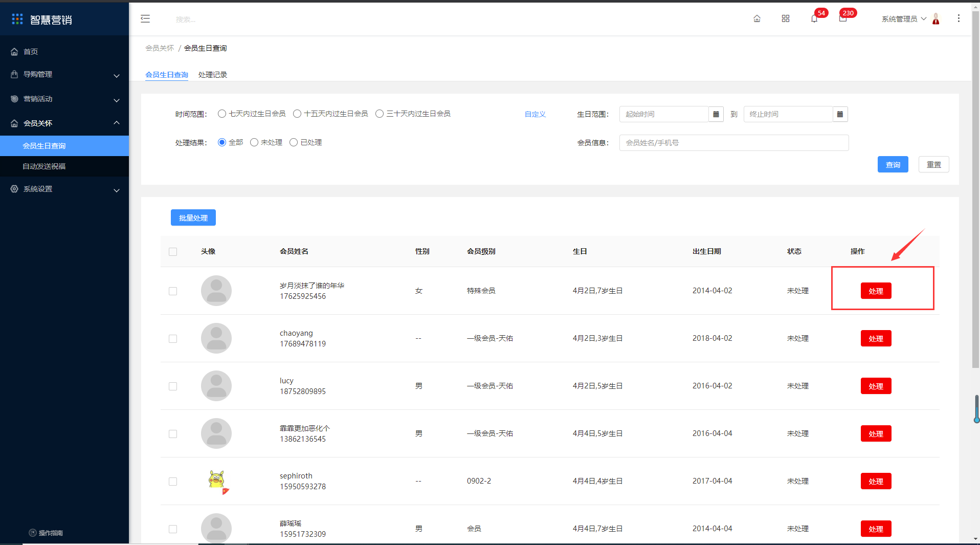980x545 pixels.
Task: Open start date calendar picker icon
Action: click(716, 114)
